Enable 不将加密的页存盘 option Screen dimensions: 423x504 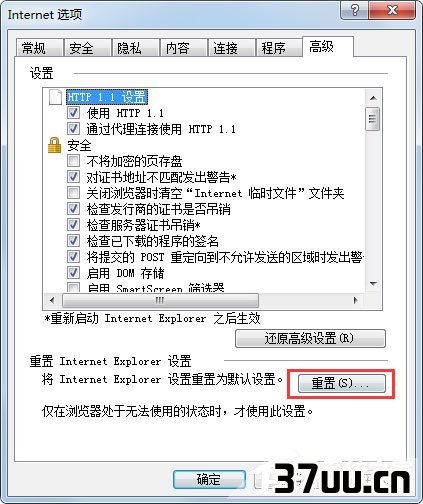(73, 161)
